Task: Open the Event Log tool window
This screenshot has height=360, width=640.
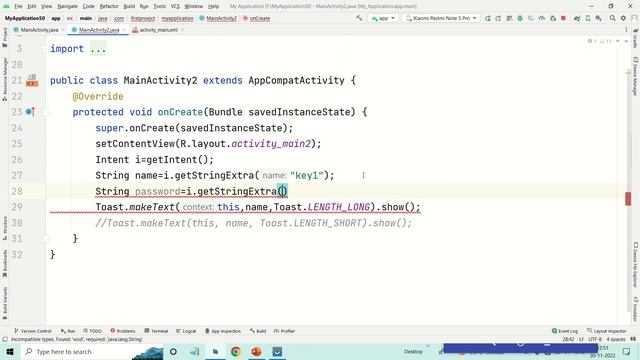Action: click(565, 331)
